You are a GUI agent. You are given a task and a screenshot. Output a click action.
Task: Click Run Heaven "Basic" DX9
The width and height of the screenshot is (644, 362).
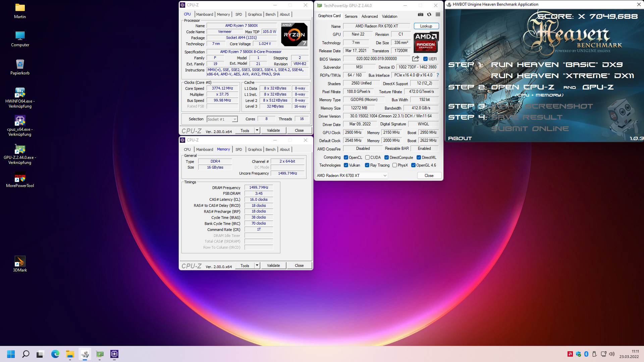(557, 65)
